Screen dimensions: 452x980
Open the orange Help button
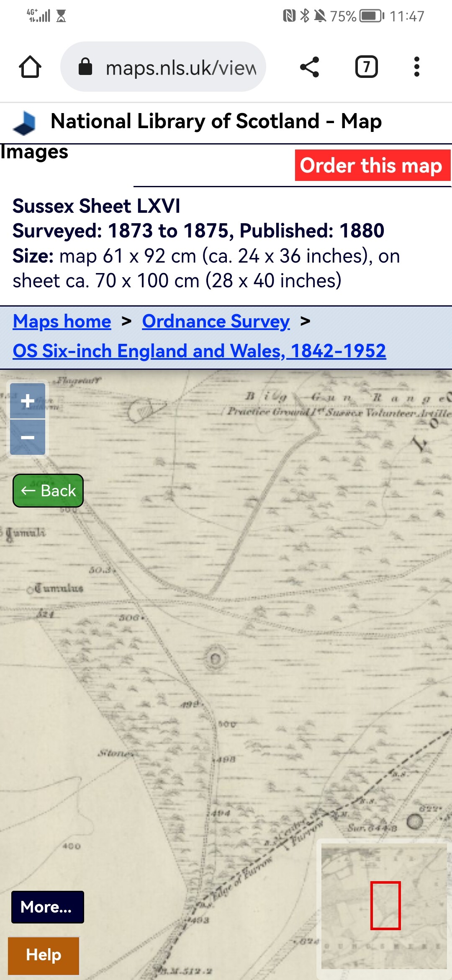(x=44, y=955)
